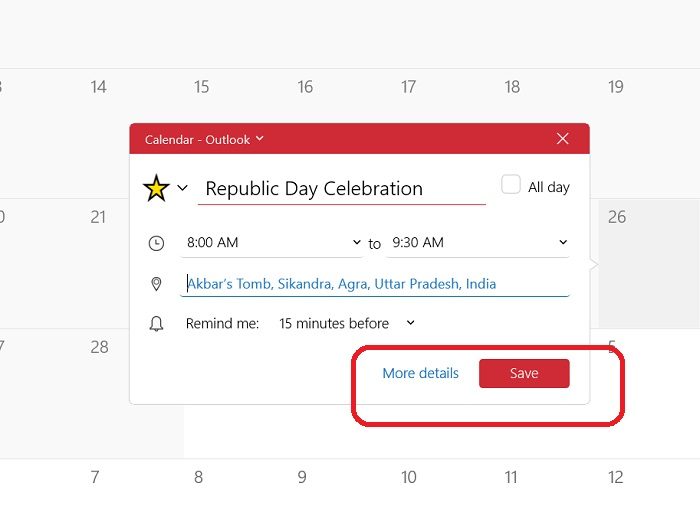Open the More details link
The width and height of the screenshot is (700, 509).
[x=420, y=374]
